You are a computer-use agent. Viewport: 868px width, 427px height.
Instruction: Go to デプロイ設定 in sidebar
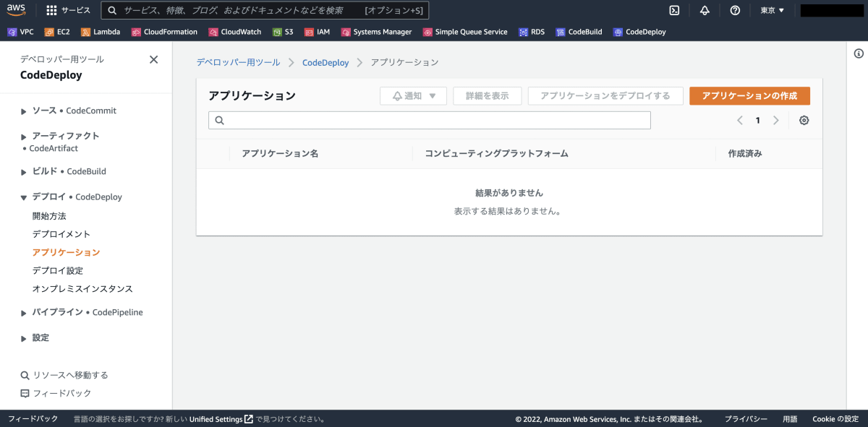point(58,270)
